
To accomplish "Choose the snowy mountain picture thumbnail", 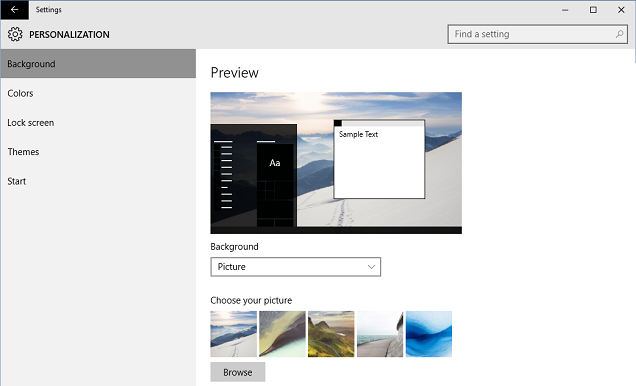I will (234, 334).
